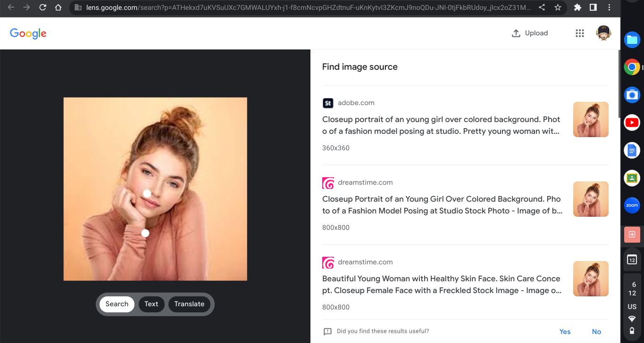Screen dimensions: 644x343
Task: Click the Google apps grid icon
Action: coord(580,33)
